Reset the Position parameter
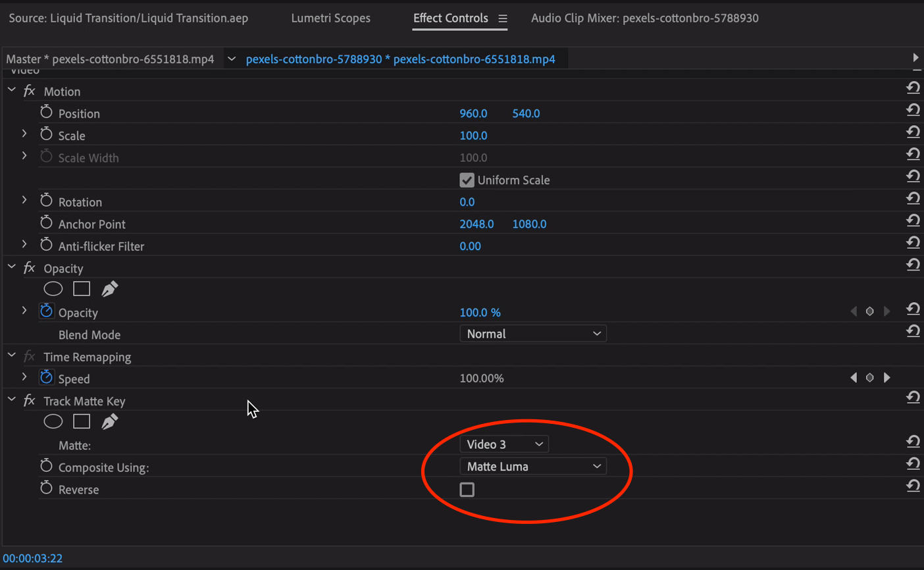 913,110
